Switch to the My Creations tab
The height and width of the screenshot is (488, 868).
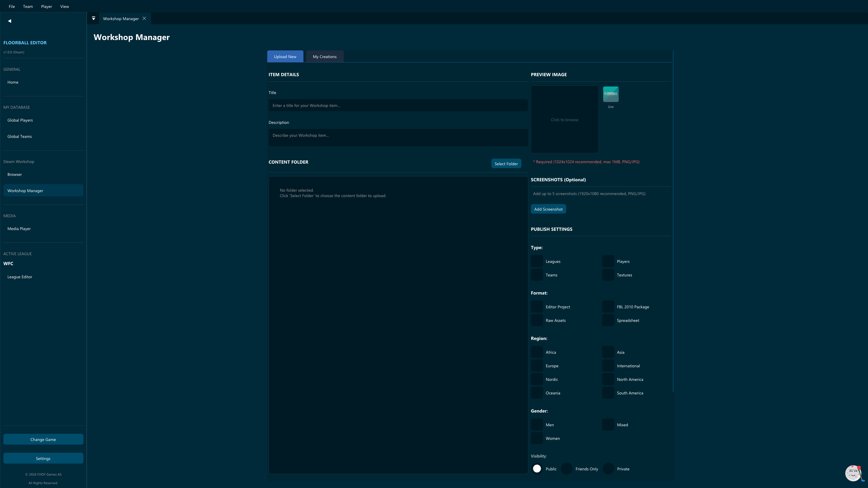click(324, 57)
